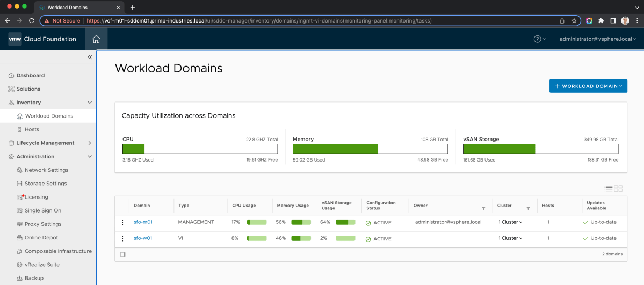Open Proxy Settings
This screenshot has width=644, height=285.
click(x=43, y=224)
